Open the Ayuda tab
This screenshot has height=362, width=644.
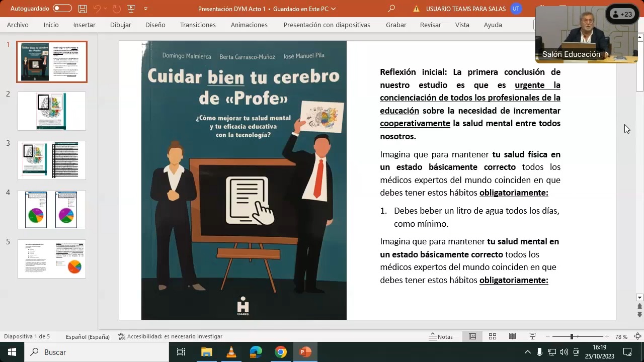(x=493, y=25)
